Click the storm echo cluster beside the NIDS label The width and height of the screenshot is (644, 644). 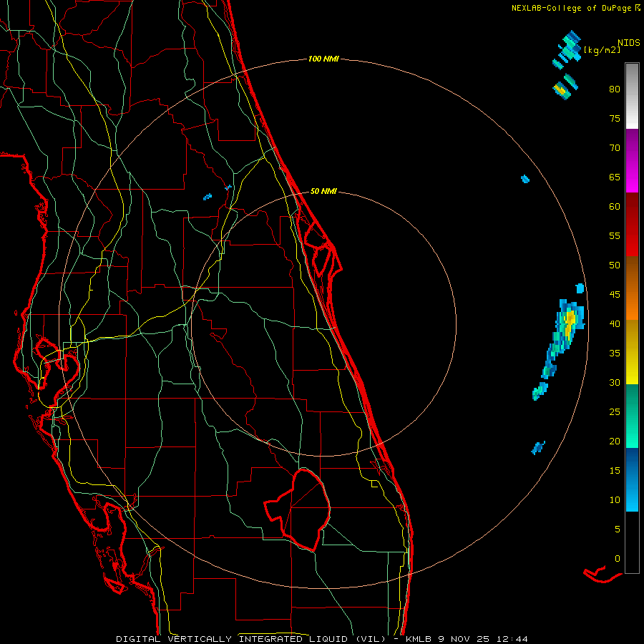(x=567, y=50)
